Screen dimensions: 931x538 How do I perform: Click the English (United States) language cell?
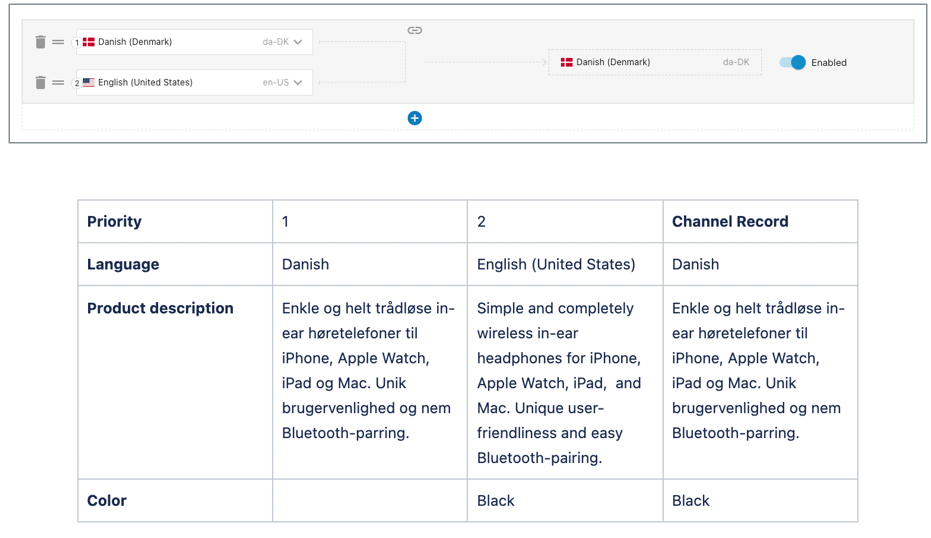click(x=565, y=264)
